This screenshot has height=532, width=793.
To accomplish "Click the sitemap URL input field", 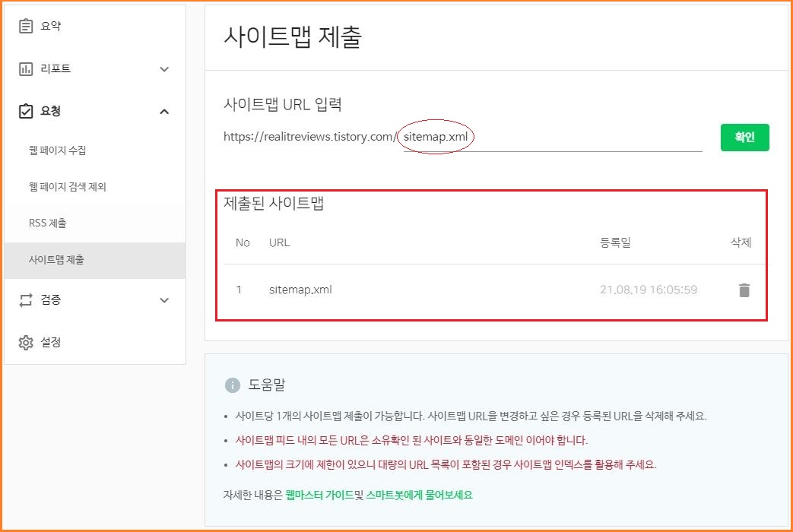I will coord(552,137).
